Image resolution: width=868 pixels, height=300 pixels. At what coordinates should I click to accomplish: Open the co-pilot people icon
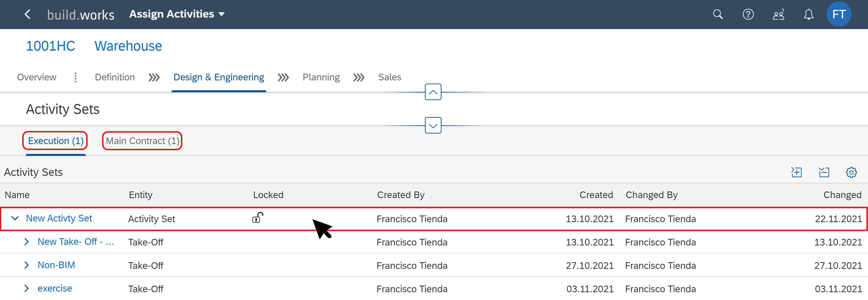click(x=778, y=14)
